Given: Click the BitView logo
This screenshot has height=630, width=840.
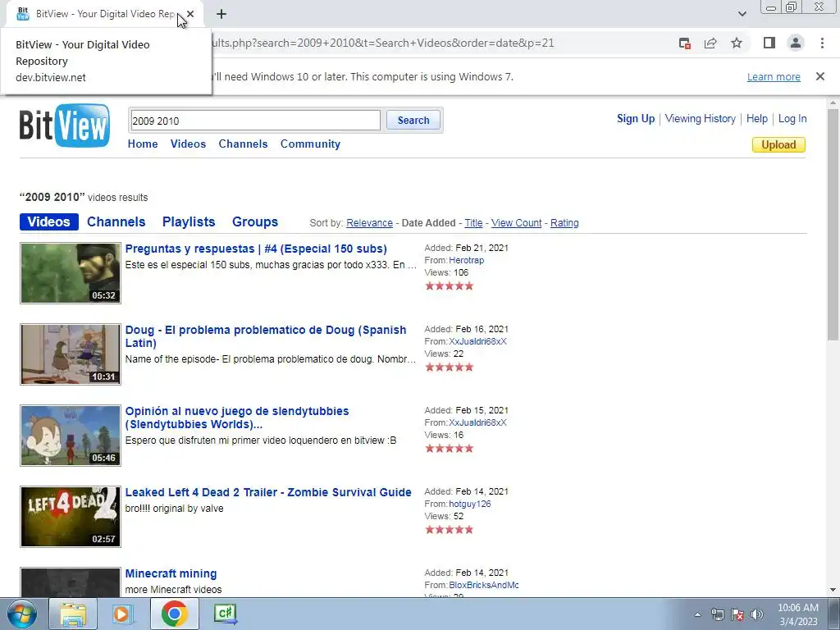Looking at the screenshot, I should 65,126.
